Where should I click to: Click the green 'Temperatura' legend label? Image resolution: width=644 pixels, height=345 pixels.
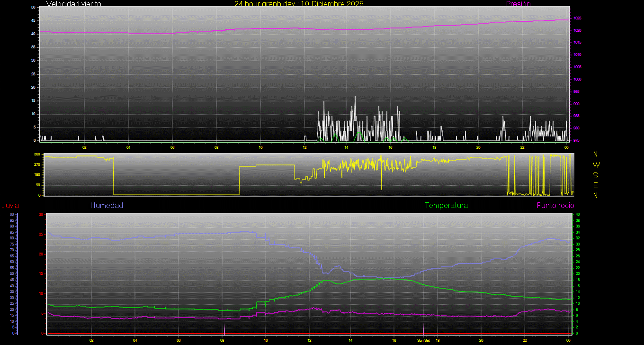click(x=446, y=206)
